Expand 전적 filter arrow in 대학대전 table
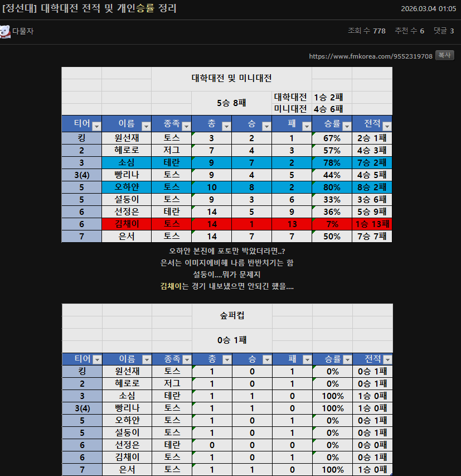 point(387,126)
